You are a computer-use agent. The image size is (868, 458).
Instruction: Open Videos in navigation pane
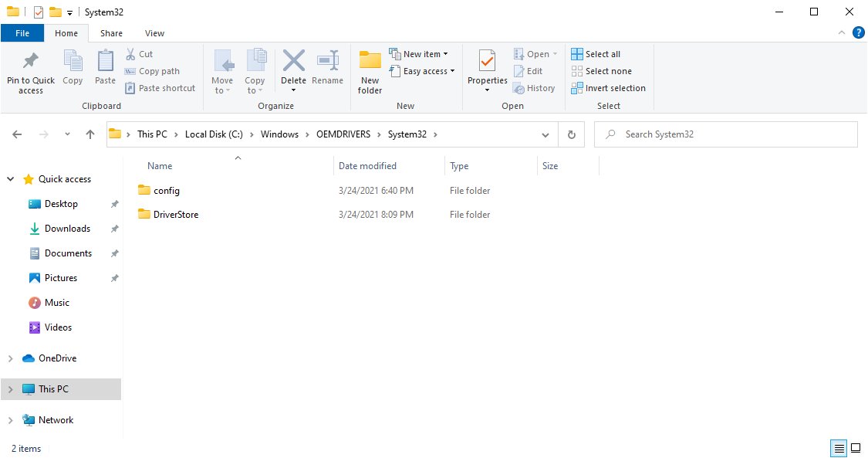click(58, 327)
